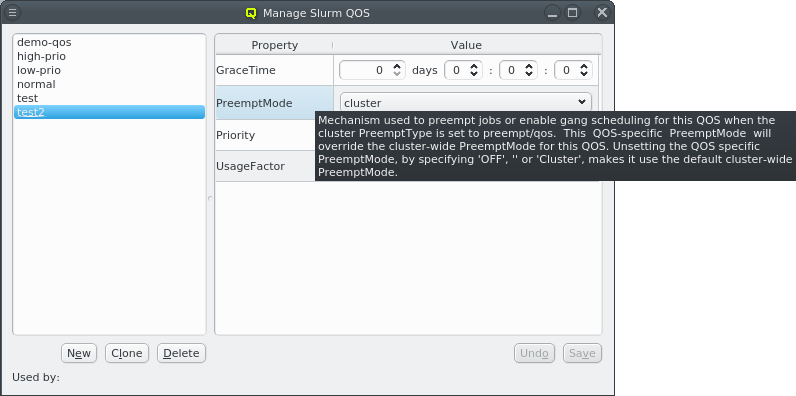Click the UsageFactor property label

[250, 166]
